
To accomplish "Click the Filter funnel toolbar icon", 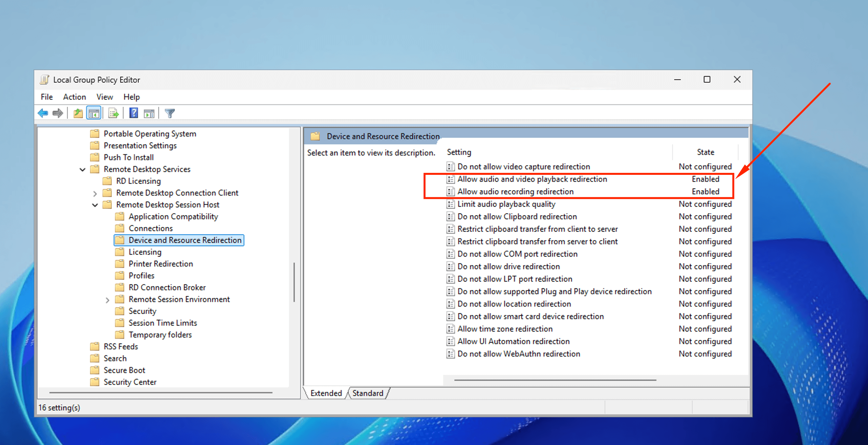I will coord(170,113).
